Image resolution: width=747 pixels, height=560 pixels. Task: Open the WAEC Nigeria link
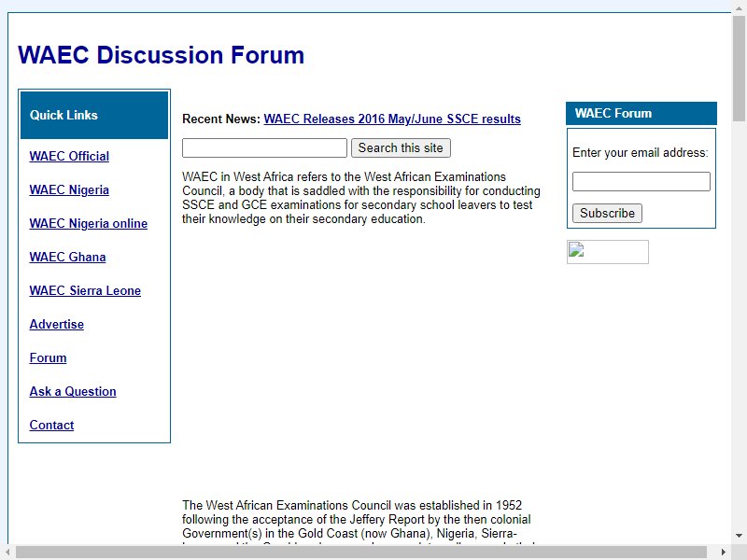pyautogui.click(x=69, y=190)
